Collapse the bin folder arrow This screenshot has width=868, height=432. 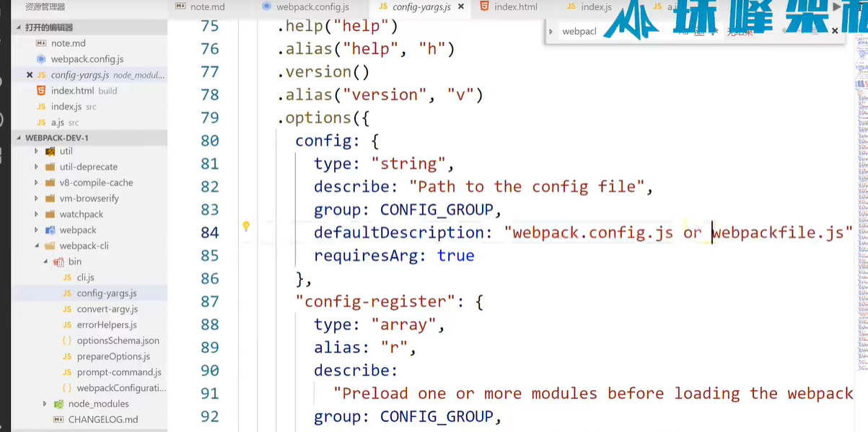pos(45,262)
